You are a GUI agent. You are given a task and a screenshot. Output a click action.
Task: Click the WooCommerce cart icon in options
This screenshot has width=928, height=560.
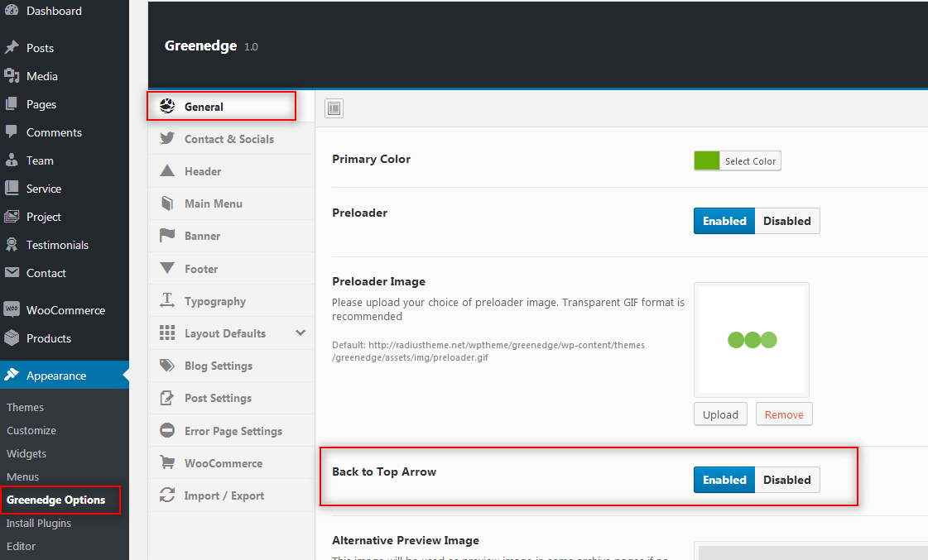167,462
